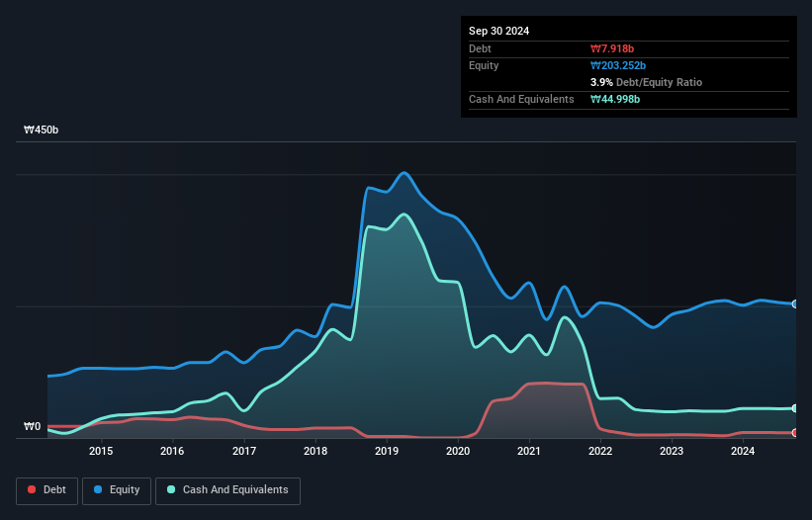This screenshot has width=812, height=520.
Task: Click the ₩44.998b cash value
Action: coord(615,99)
